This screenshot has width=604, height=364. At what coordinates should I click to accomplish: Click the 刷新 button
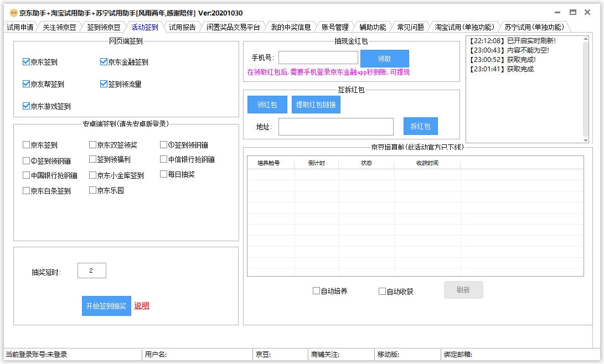coord(463,290)
